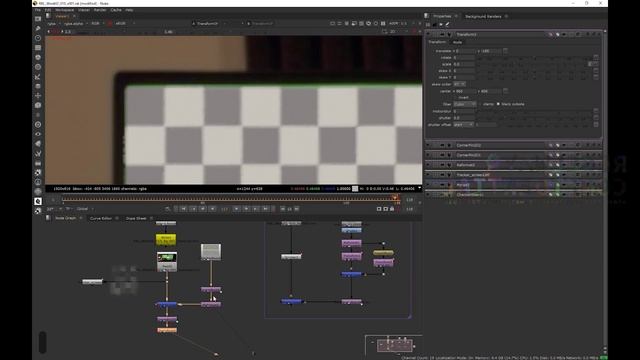
Task: Open the Views nodes toolbar menu
Action: pyautogui.click(x=38, y=134)
